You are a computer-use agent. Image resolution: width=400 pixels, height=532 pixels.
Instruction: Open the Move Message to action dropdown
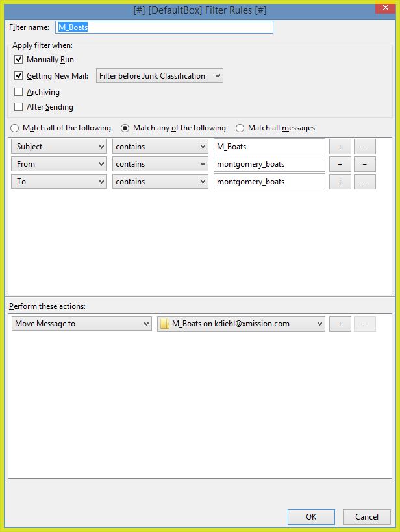81,324
